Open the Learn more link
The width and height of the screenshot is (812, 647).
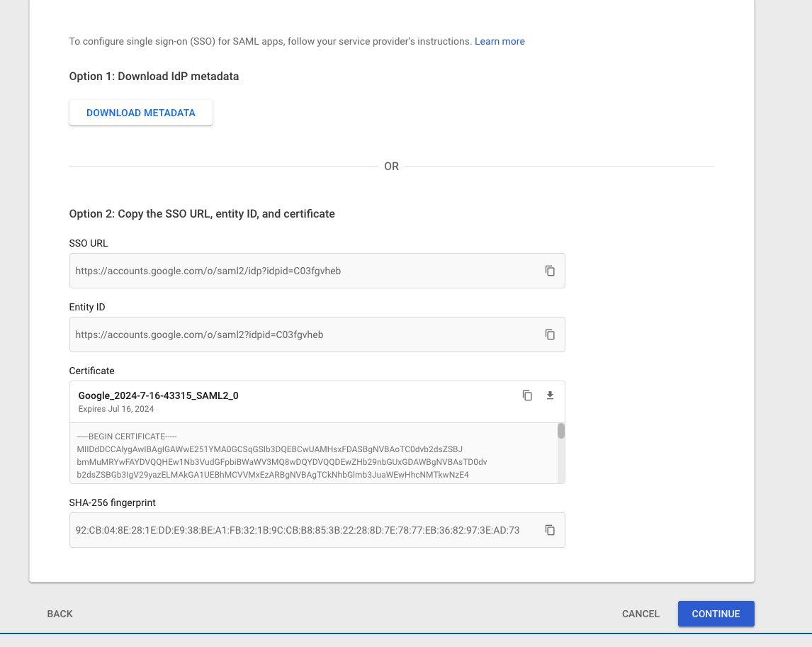tap(500, 41)
